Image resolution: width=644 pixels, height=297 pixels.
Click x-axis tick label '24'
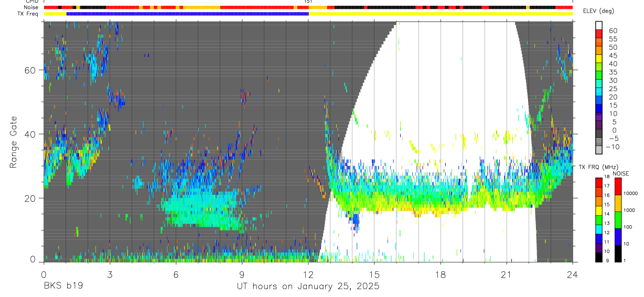pos(573,274)
